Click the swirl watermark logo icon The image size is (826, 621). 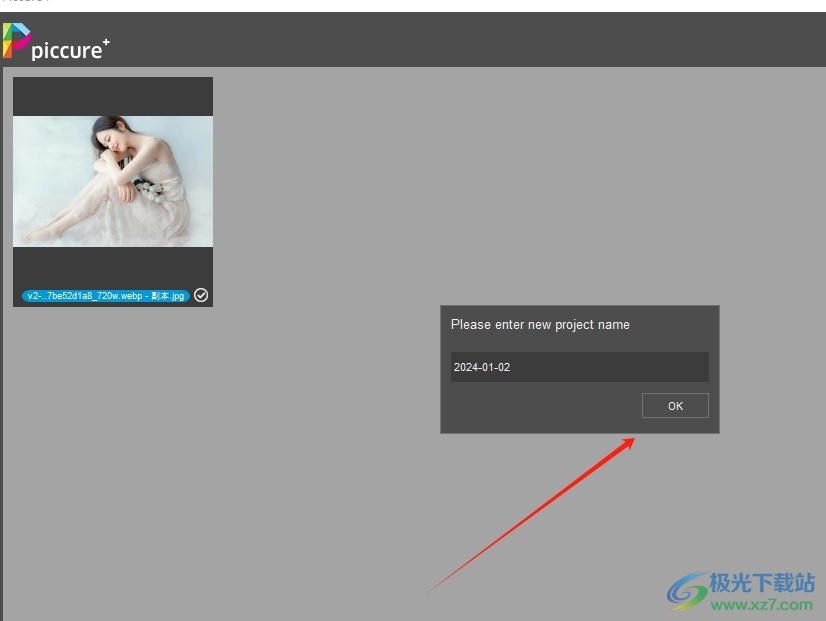click(688, 590)
